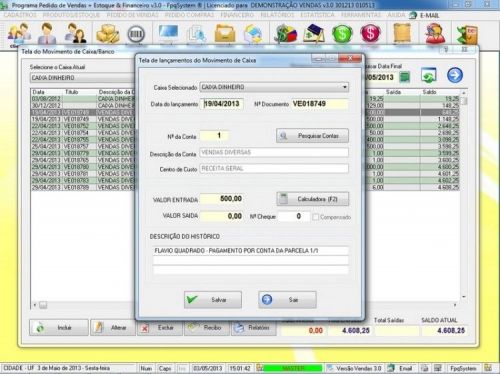
Task: Click the Nº Documento field
Action: [319, 104]
